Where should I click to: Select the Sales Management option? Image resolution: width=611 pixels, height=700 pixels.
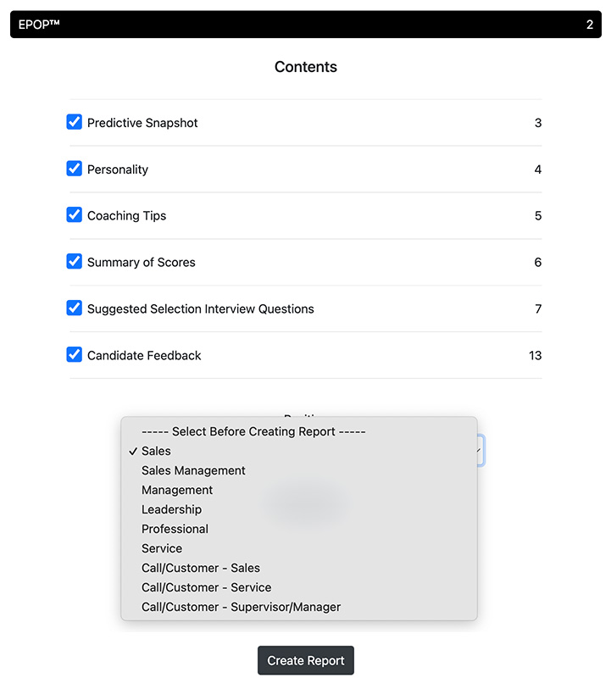193,470
